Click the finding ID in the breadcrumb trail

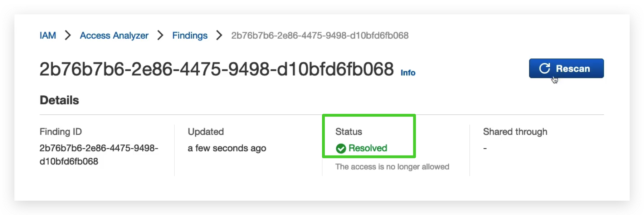click(x=320, y=35)
